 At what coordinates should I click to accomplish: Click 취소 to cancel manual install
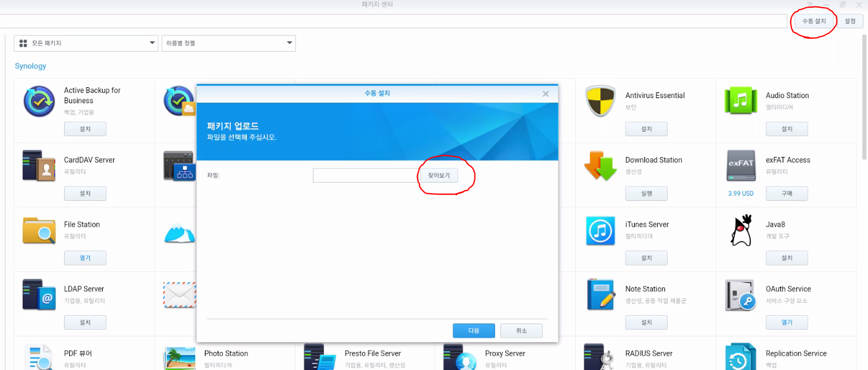522,331
